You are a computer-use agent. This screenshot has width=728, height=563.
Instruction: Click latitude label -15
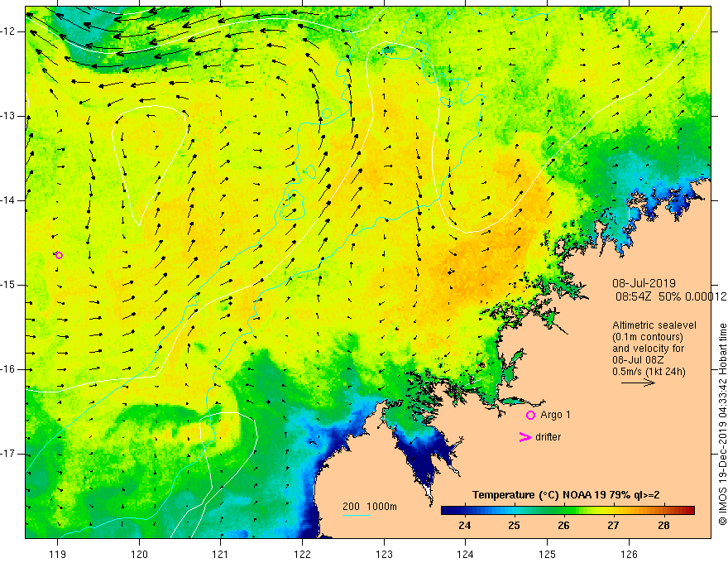coord(8,285)
